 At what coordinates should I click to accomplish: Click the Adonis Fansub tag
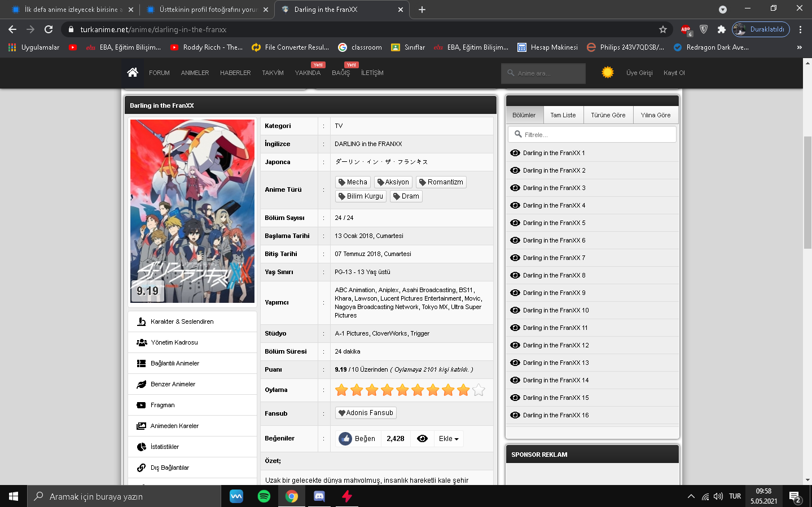tap(366, 413)
